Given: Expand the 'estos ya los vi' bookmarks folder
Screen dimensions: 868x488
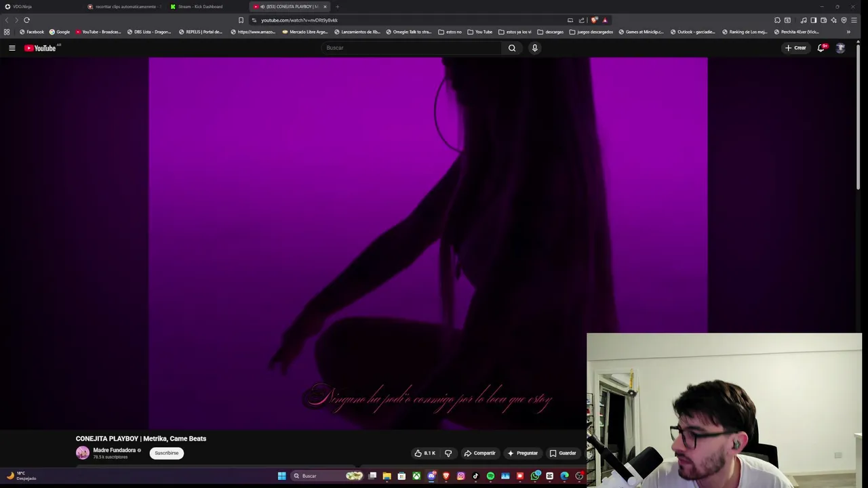Looking at the screenshot, I should coord(515,32).
